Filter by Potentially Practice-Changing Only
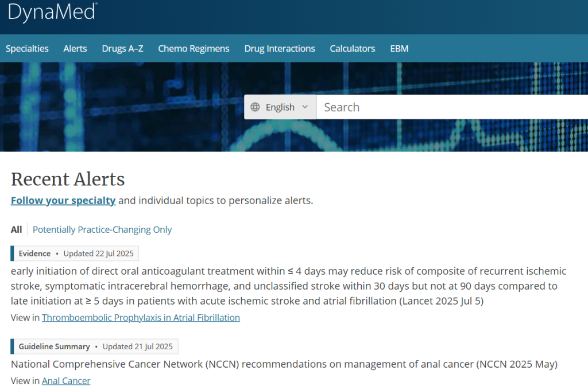This screenshot has width=588, height=386. pyautogui.click(x=102, y=229)
